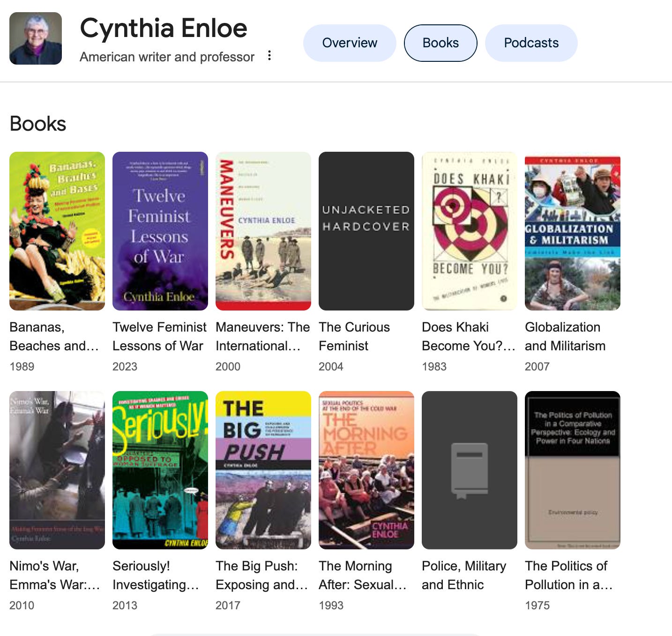Click 'American writer and professor' subtitle
This screenshot has width=672, height=636.
coord(167,57)
